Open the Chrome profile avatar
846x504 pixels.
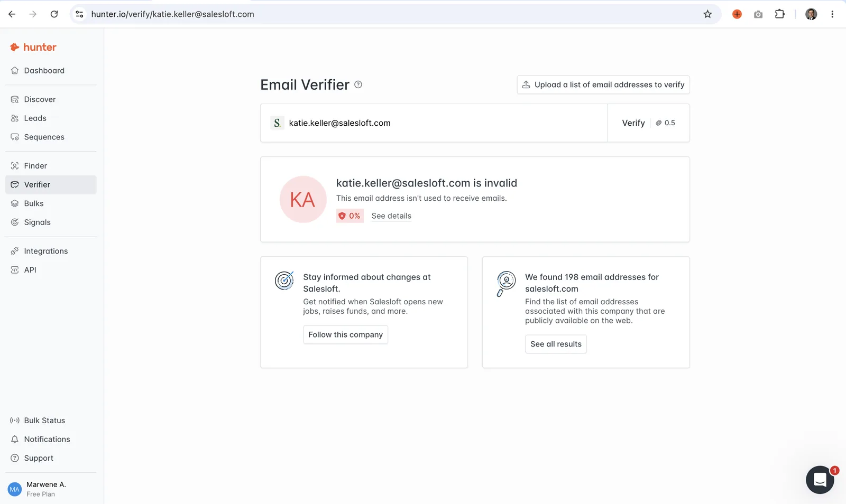tap(811, 14)
